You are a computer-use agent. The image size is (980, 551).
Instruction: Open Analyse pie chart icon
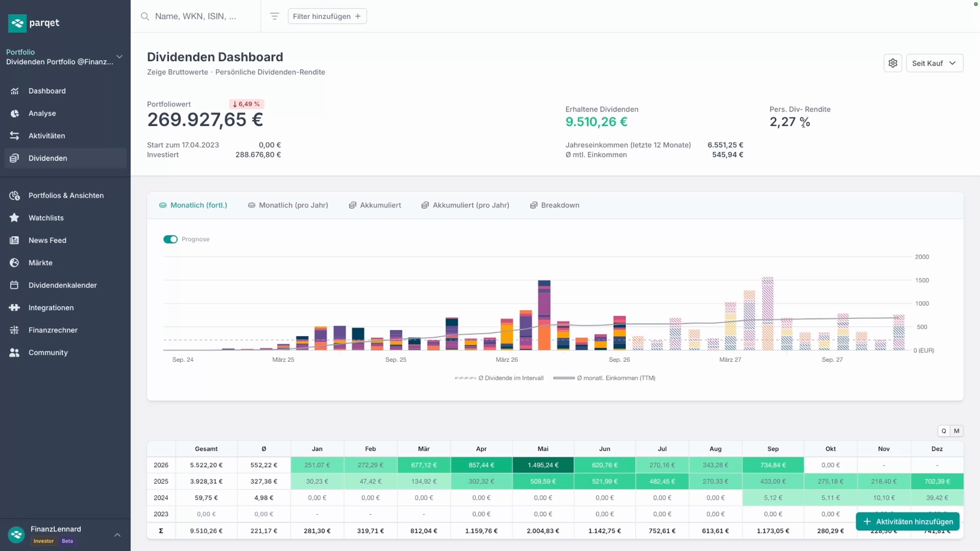15,113
